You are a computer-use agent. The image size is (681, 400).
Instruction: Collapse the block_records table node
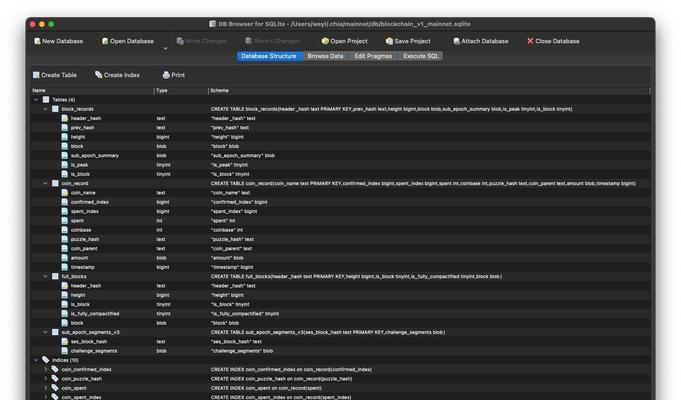[46, 108]
